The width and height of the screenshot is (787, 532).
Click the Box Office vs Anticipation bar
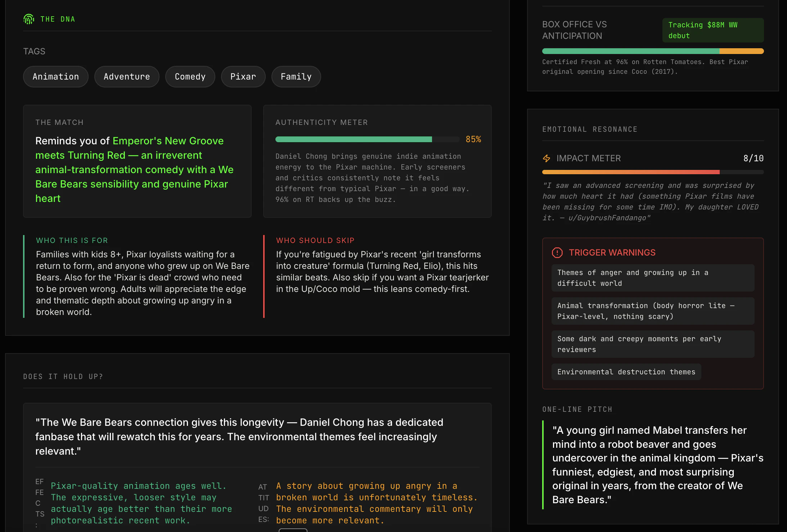coord(652,51)
